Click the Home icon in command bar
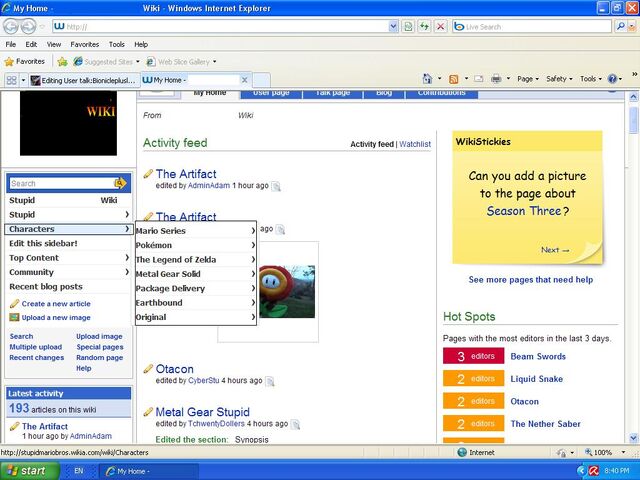Image resolution: width=640 pixels, height=480 pixels. [427, 79]
